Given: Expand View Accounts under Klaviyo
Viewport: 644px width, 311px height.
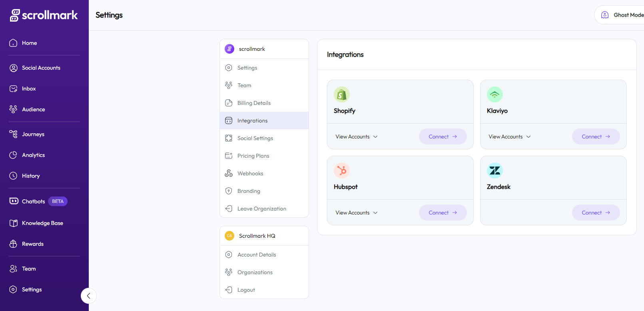Looking at the screenshot, I should (x=510, y=136).
